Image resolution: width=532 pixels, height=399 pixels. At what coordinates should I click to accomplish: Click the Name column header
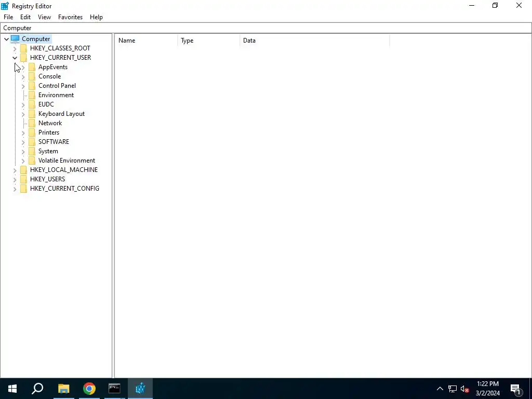point(146,41)
